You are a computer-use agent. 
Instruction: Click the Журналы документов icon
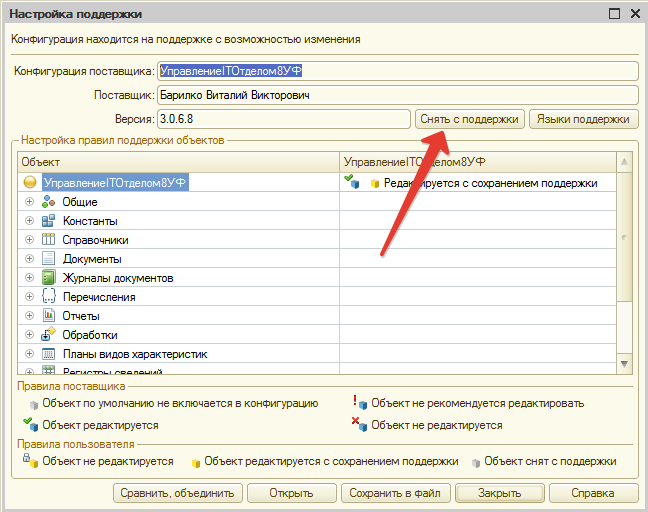pyautogui.click(x=48, y=278)
